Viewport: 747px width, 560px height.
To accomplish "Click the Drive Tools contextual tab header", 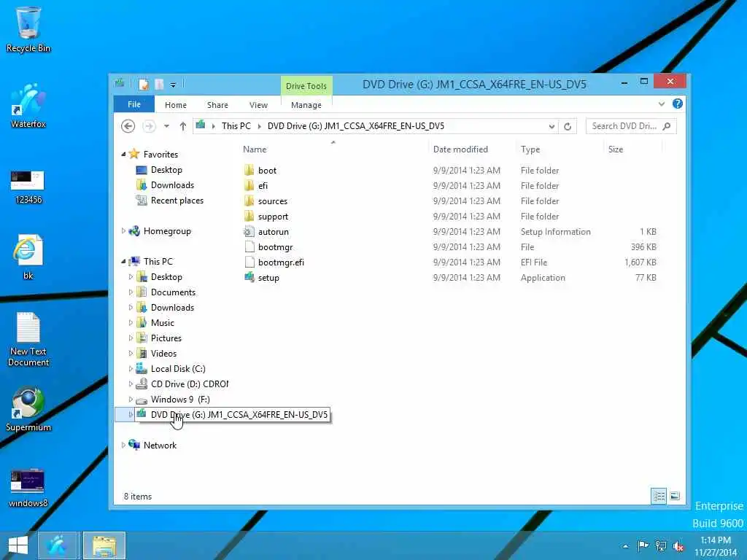I will (306, 86).
